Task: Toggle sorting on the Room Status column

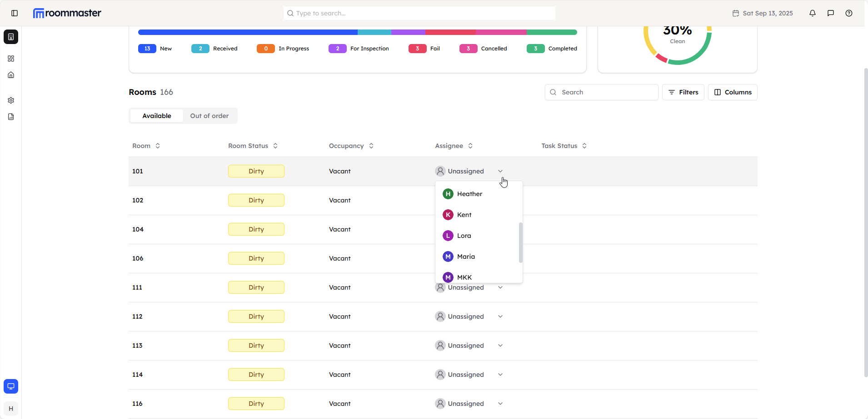Action: (x=276, y=146)
